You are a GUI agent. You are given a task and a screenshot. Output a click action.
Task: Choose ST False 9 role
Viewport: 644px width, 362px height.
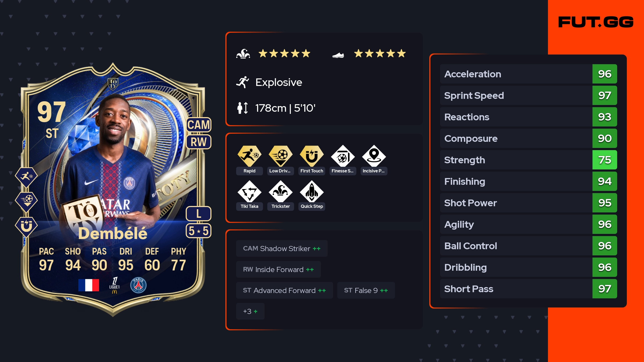(366, 290)
